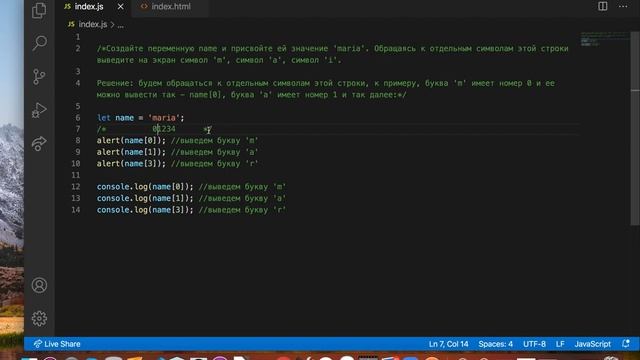Change indentation via Spaces: 4
Image resolution: width=640 pixels, height=360 pixels.
(496, 344)
